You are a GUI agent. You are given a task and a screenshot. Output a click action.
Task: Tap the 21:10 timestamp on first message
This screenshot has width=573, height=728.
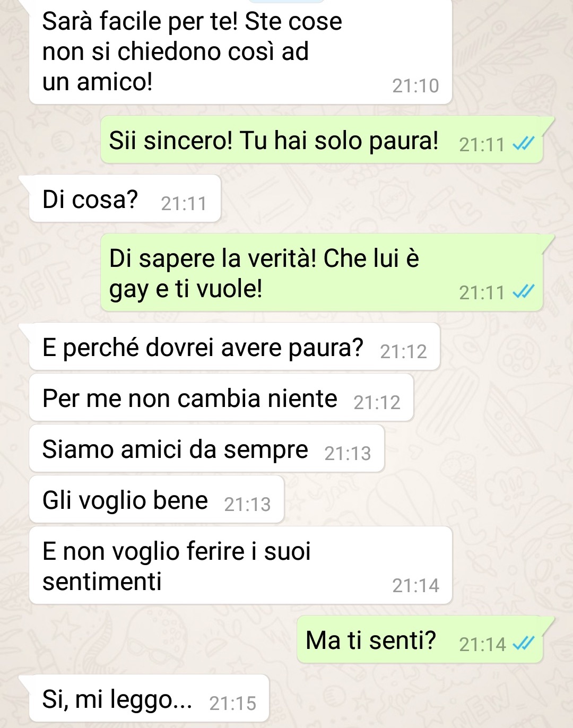(x=415, y=85)
